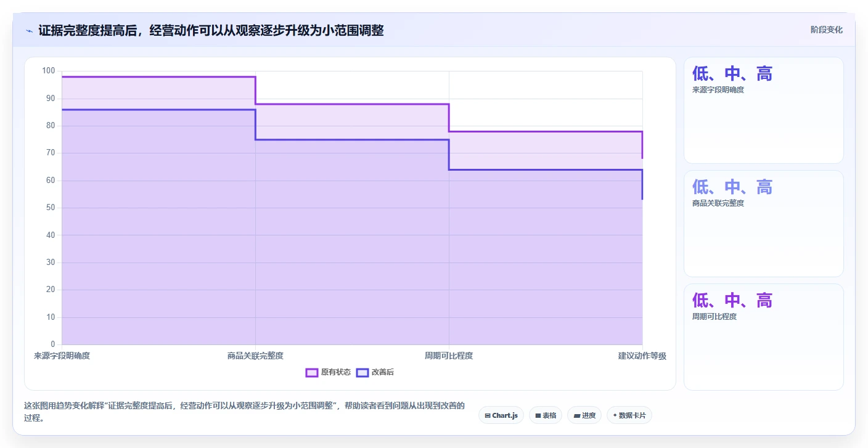Click the 商品关联完整度 x-axis label

tap(255, 356)
